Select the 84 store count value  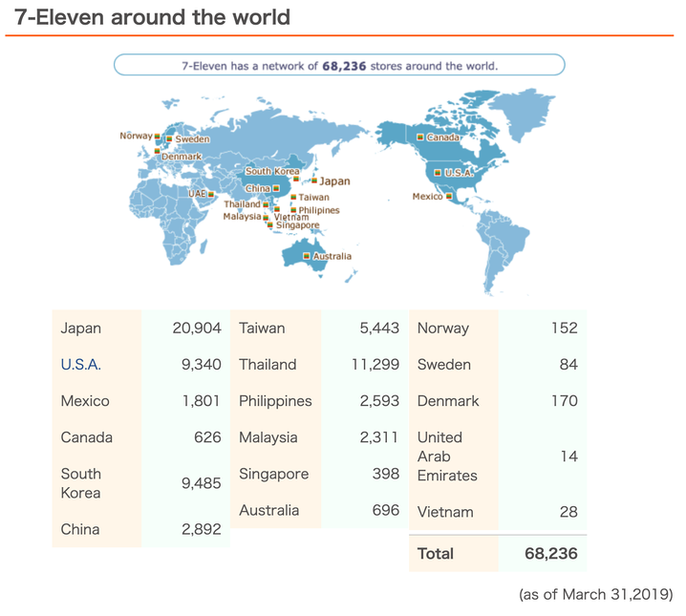(x=568, y=365)
